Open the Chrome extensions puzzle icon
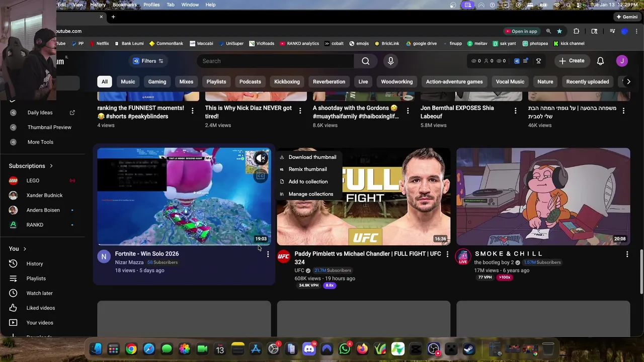Viewport: 644px width, 362px height. [576, 31]
